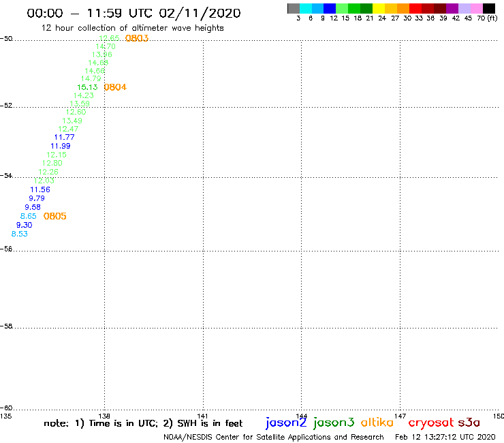The height and width of the screenshot is (443, 504).
Task: Click the s3a legend label
Action: coord(469,423)
